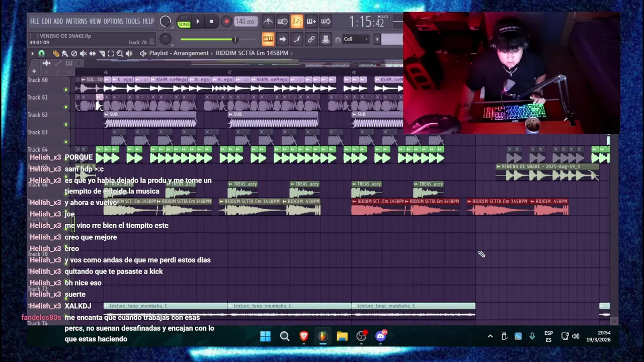Open the ADD menu
Screen dimensions: 644x362
[58, 22]
